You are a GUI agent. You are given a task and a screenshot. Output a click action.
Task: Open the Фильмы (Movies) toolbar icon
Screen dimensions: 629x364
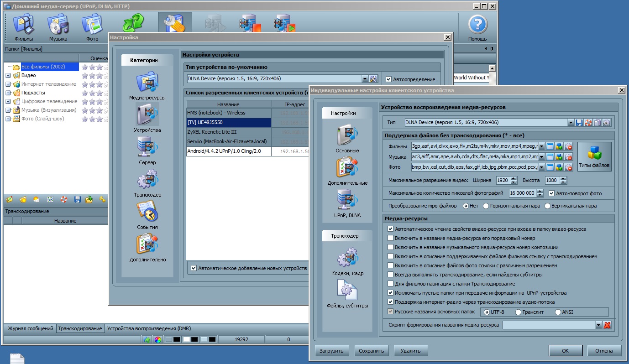(24, 26)
